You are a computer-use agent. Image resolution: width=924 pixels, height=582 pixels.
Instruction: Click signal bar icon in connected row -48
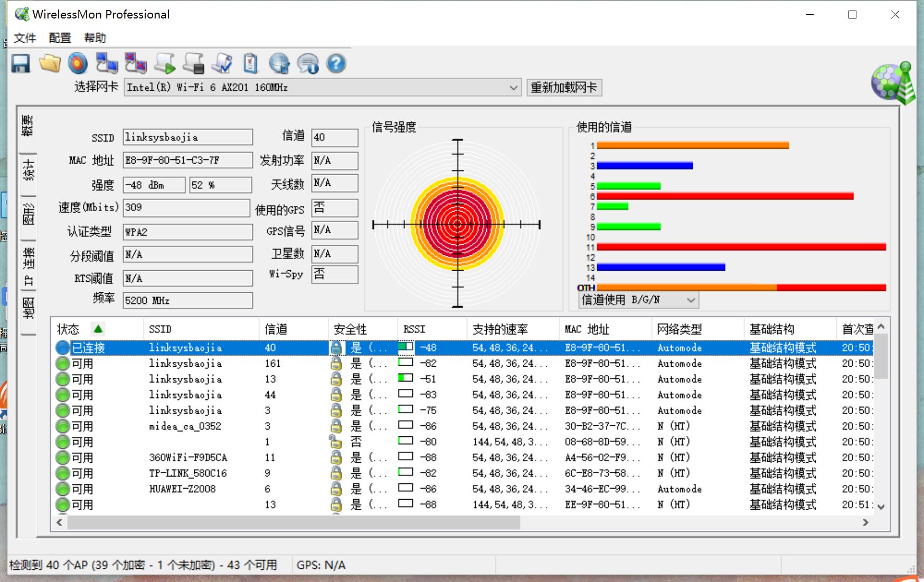point(406,347)
